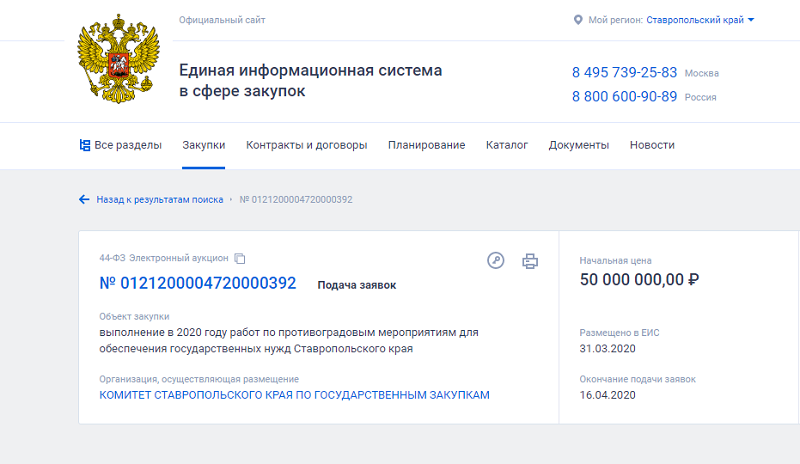Click the location pin icon near Мой регион
The height and width of the screenshot is (464, 800).
[x=578, y=20]
